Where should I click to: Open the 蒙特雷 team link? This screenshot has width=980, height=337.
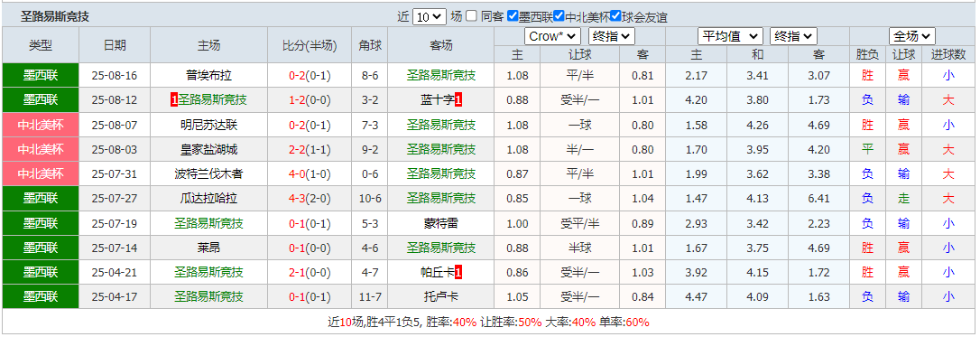(440, 223)
